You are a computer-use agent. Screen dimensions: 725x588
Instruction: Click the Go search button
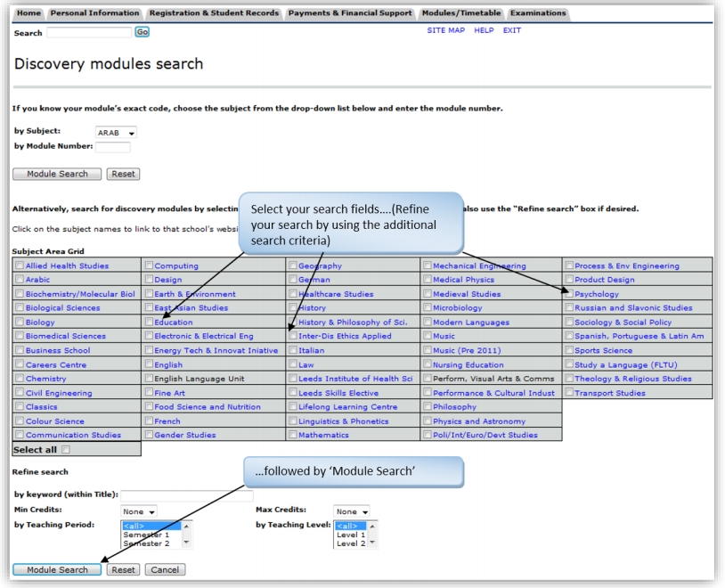point(142,32)
